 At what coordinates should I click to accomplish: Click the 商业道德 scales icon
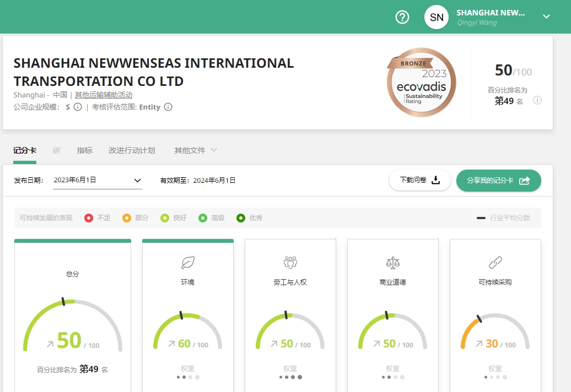[393, 262]
